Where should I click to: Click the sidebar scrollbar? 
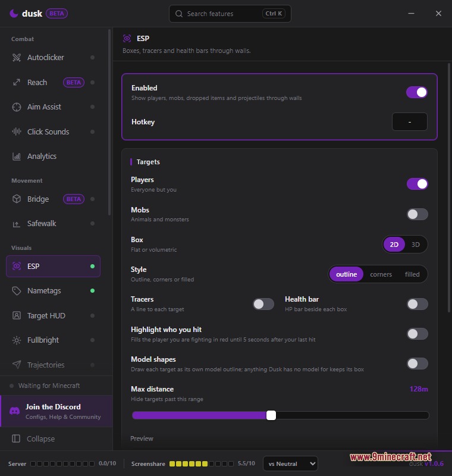click(x=109, y=123)
